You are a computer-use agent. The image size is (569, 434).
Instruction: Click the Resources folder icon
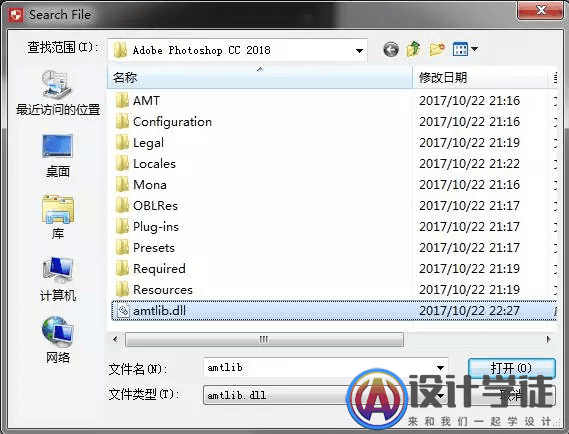coord(122,290)
